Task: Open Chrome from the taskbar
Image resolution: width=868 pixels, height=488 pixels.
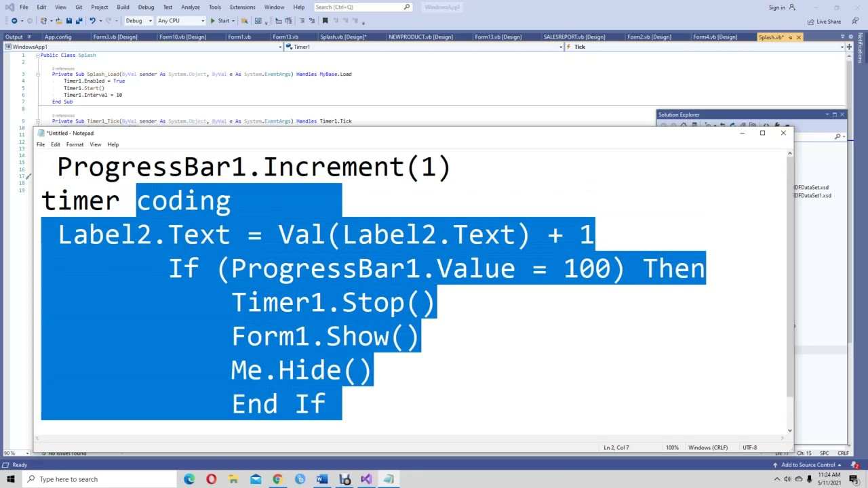Action: coord(277,479)
